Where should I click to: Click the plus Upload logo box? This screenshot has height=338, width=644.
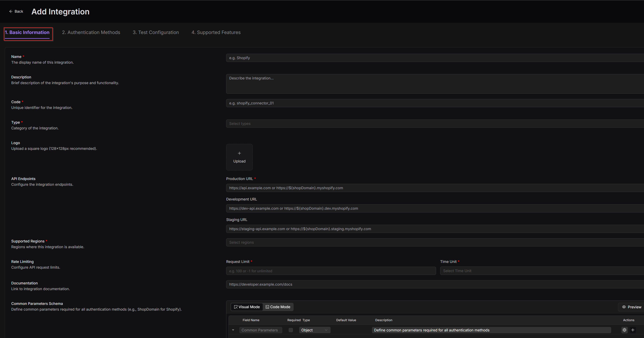[239, 157]
